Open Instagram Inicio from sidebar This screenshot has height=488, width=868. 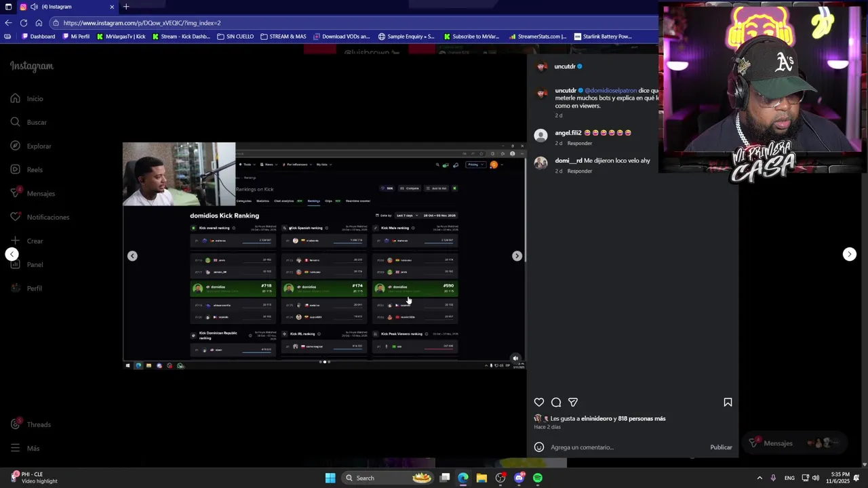pos(27,99)
